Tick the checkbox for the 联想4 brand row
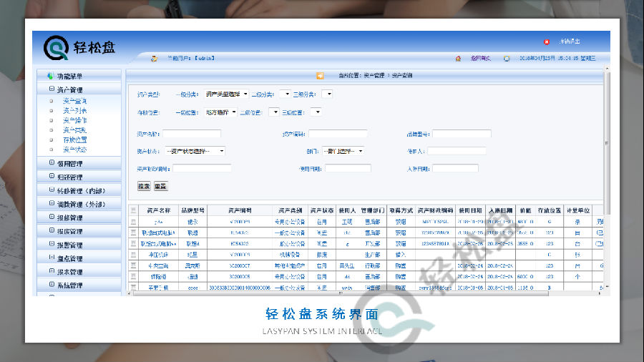The width and height of the screenshot is (644, 362). pos(133,243)
